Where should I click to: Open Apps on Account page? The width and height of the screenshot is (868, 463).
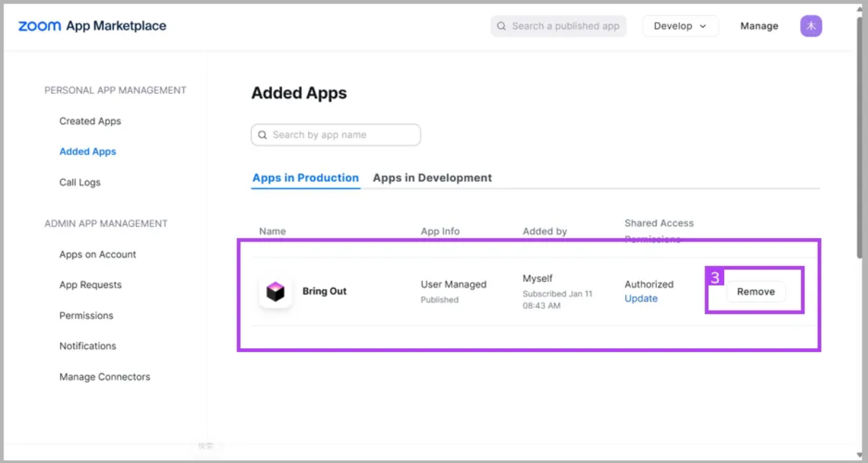[x=97, y=254]
